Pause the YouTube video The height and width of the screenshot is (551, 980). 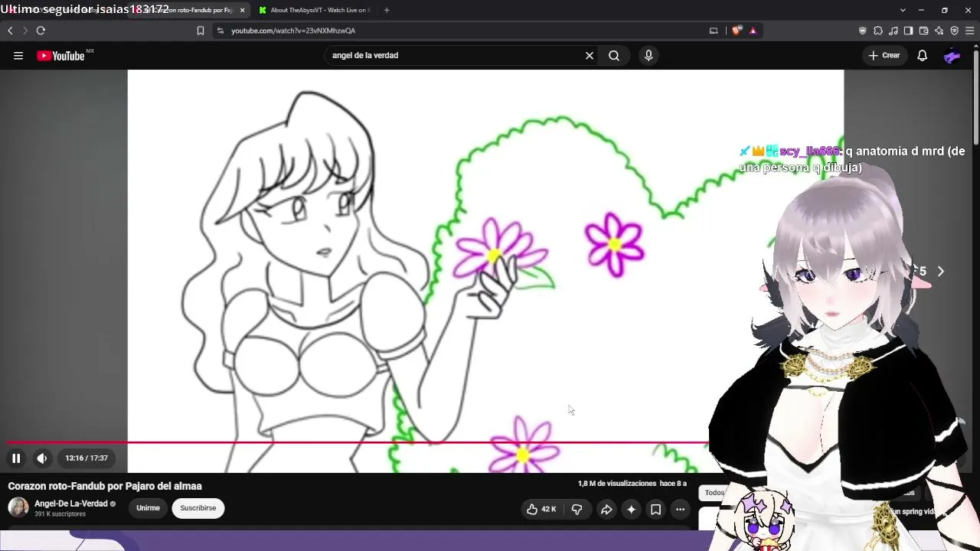tap(16, 458)
